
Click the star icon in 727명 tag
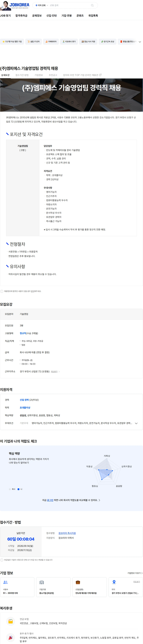(3, 41)
